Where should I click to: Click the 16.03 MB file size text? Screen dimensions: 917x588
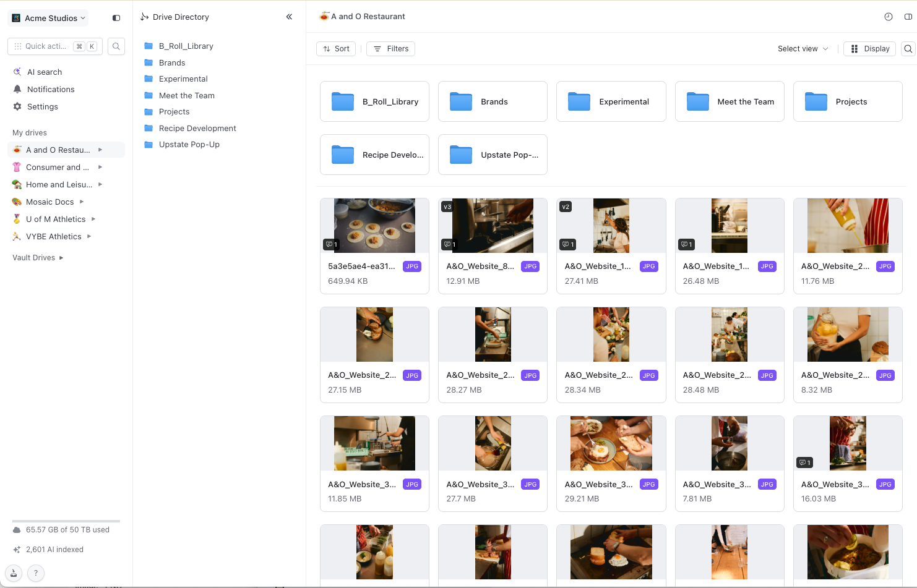tap(819, 499)
